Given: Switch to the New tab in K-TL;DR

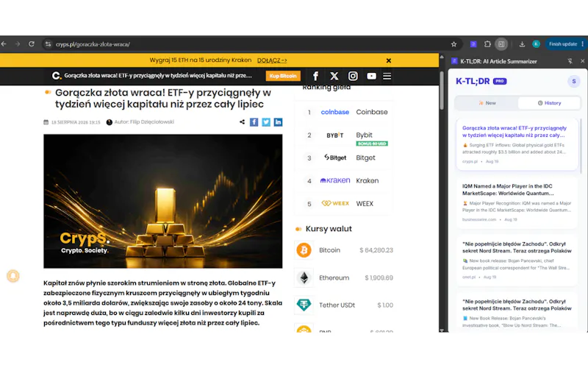Looking at the screenshot, I should tap(487, 103).
